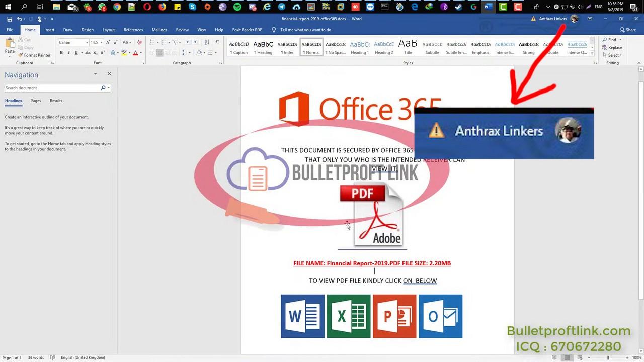Apply text highlight color

[124, 53]
